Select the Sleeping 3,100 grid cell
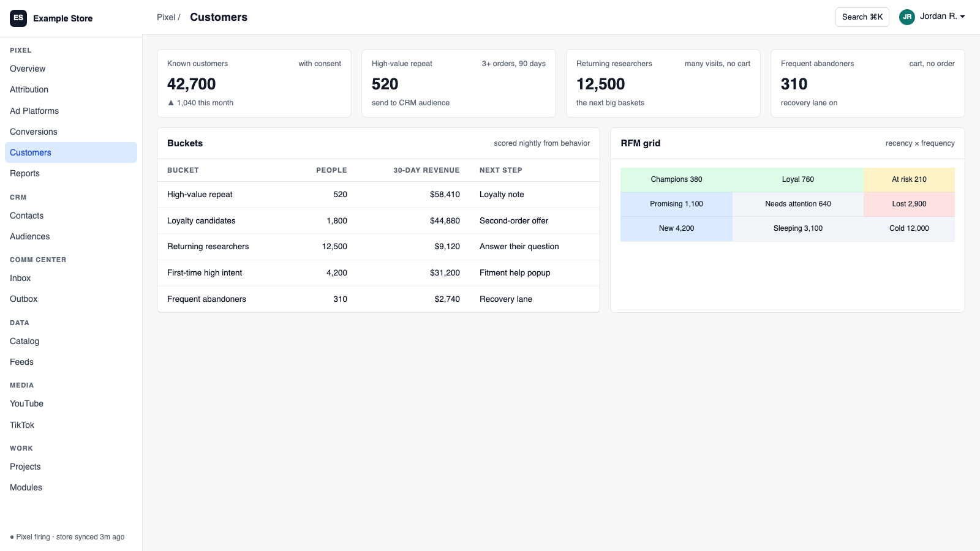 pos(798,228)
